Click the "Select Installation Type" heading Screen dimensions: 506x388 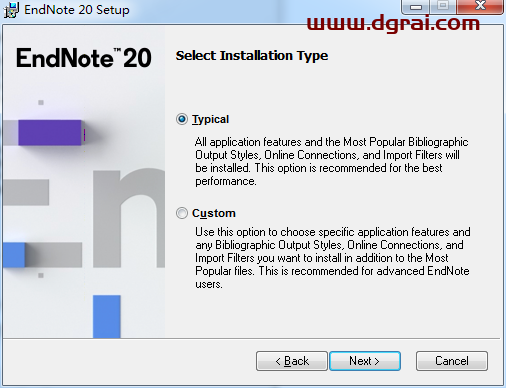point(252,56)
